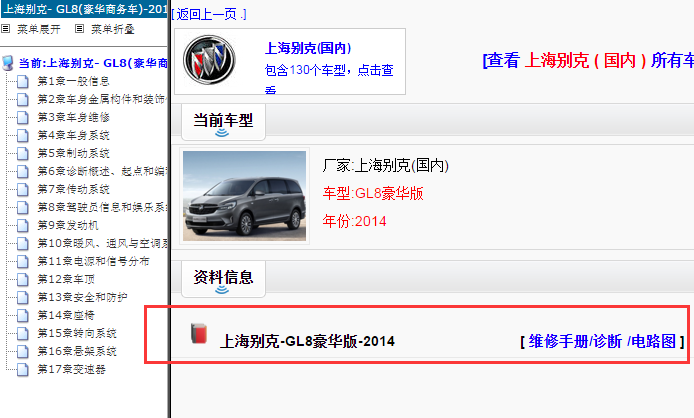Click page icon for 第7章传动系统
Screen dimensions: 694x418
[23, 190]
